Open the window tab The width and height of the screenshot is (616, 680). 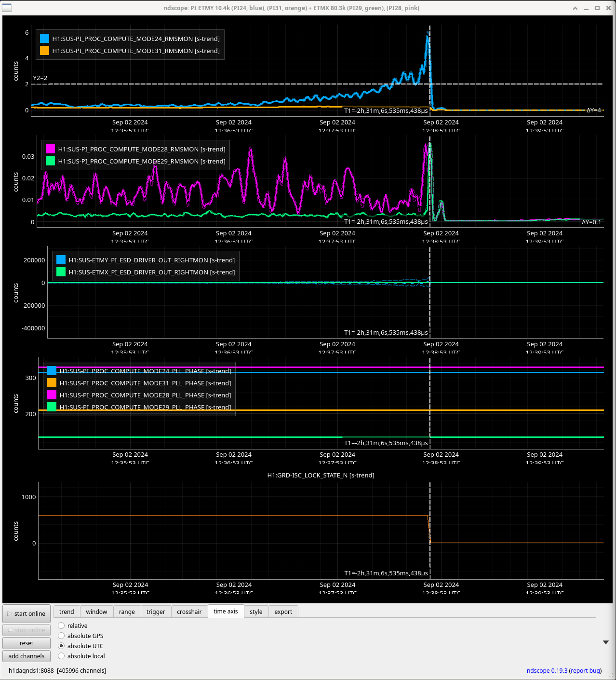[96, 612]
